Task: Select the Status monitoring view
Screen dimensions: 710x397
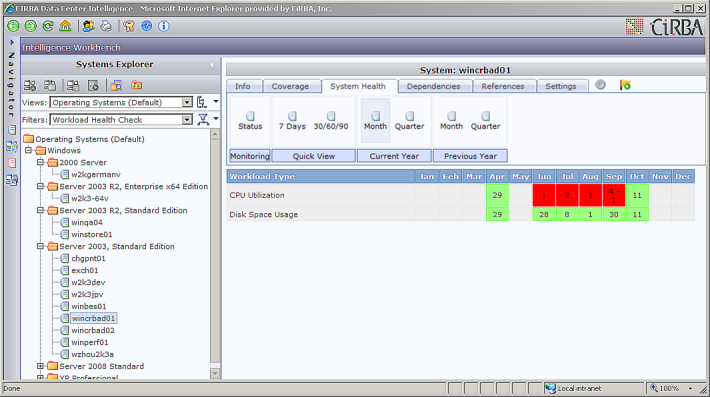Action: pos(250,121)
